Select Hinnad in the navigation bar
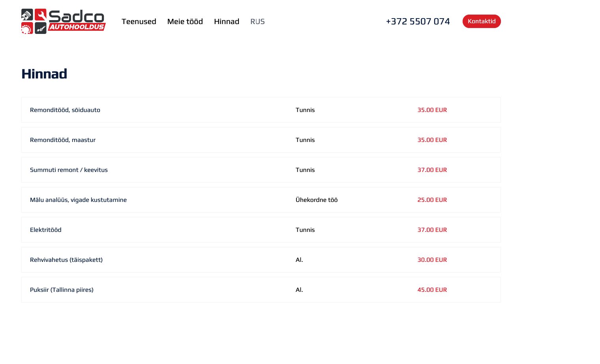 click(227, 22)
